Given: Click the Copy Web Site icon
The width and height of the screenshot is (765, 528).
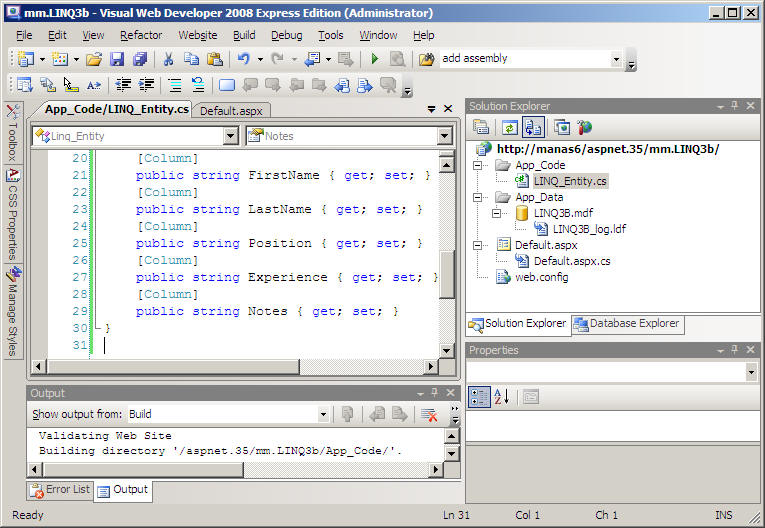Looking at the screenshot, I should 562,127.
